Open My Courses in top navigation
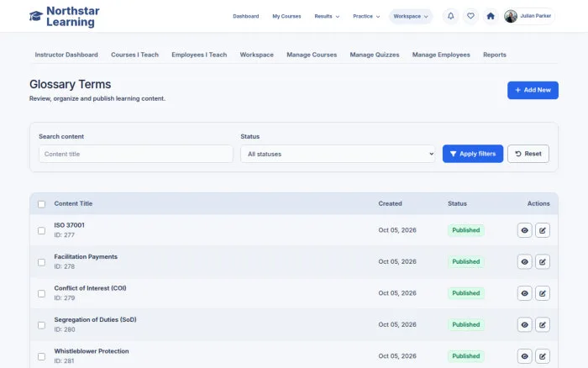The image size is (588, 368). click(x=286, y=16)
